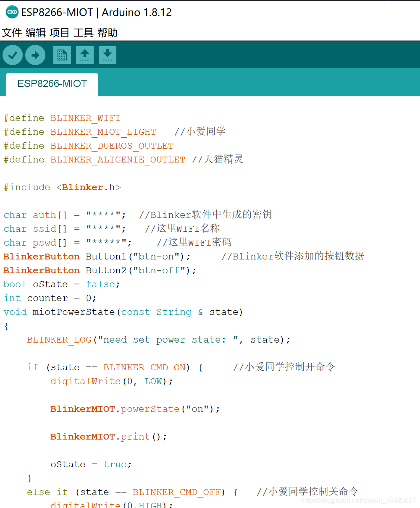Screen dimensions: 420x508
Task: Save the sketch with the down-arrow icon
Action: pos(108,55)
